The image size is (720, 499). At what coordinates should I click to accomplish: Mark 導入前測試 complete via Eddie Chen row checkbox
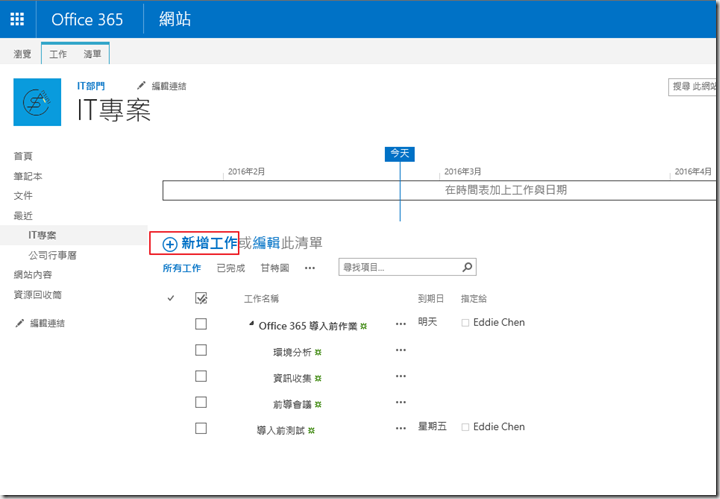click(201, 428)
